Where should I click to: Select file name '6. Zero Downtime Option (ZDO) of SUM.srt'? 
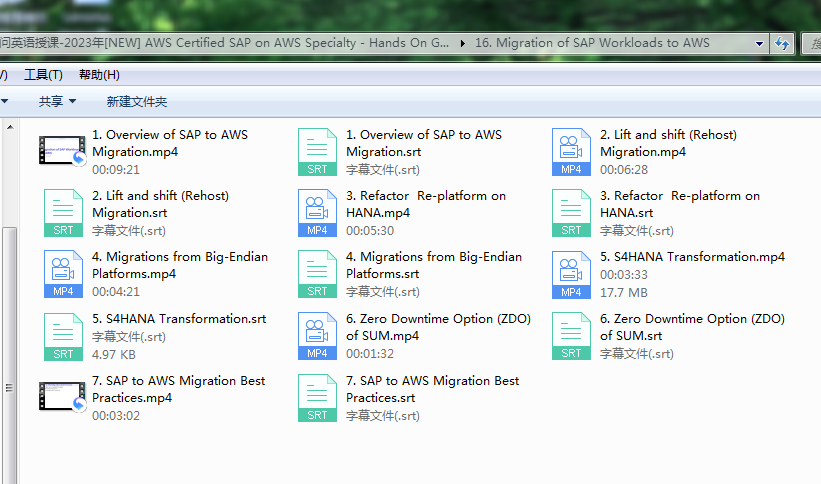693,327
